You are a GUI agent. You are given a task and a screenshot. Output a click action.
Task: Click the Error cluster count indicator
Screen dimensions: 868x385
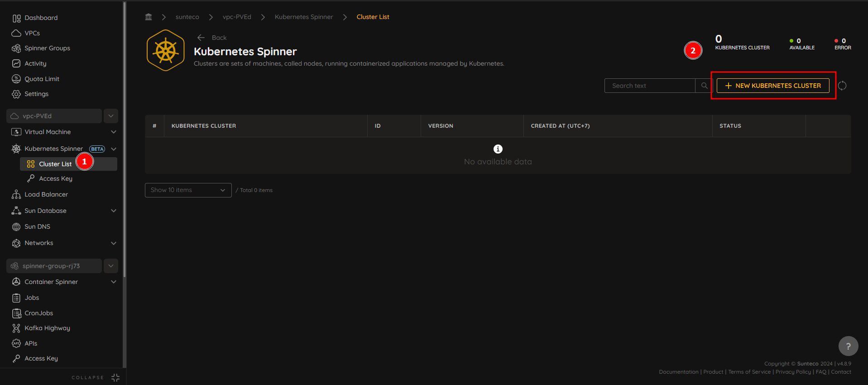coord(843,44)
